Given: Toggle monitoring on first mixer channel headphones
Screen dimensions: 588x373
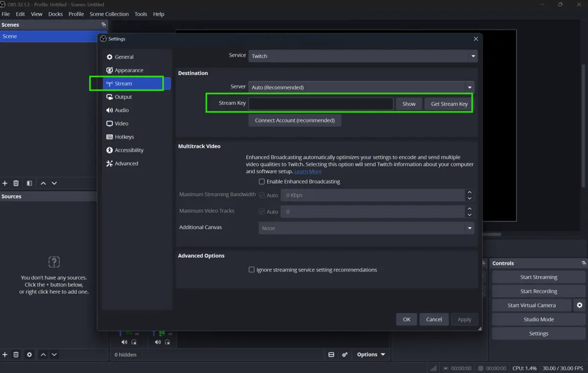Looking at the screenshot, I should (134, 342).
